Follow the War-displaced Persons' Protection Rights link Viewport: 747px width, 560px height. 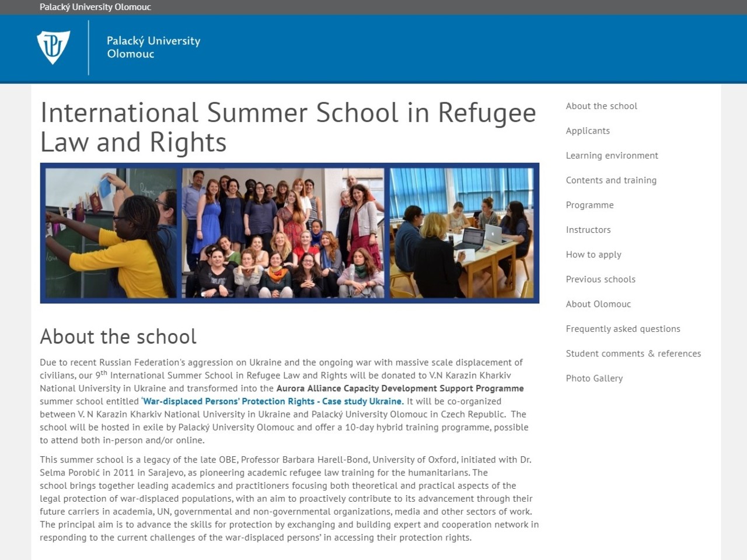point(272,401)
